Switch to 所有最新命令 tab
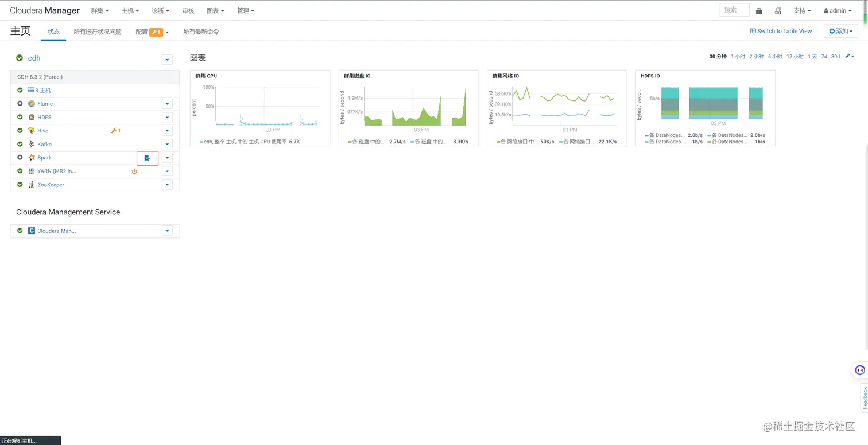The image size is (868, 445). pyautogui.click(x=201, y=32)
